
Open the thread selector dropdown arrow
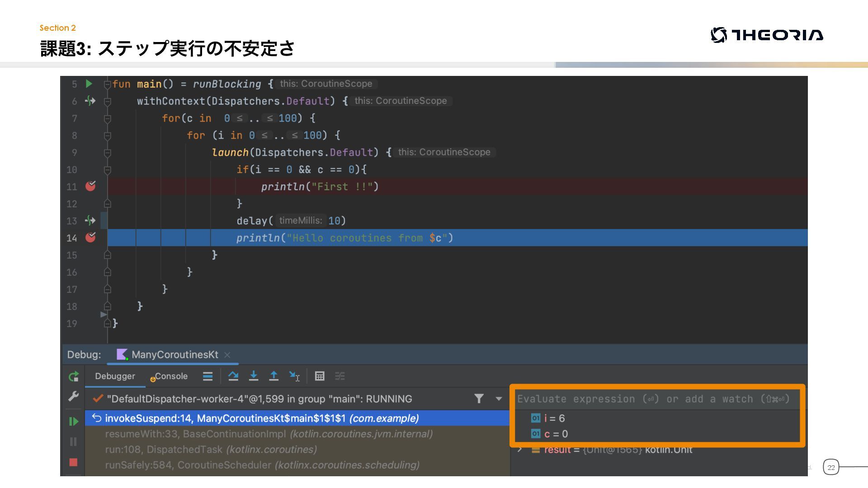pyautogui.click(x=499, y=399)
